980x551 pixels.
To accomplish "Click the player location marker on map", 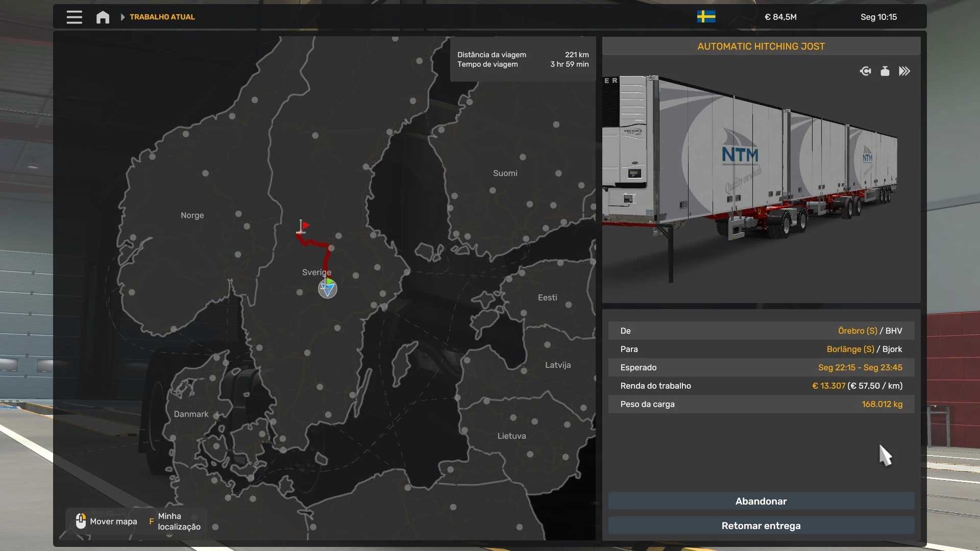I will point(328,288).
